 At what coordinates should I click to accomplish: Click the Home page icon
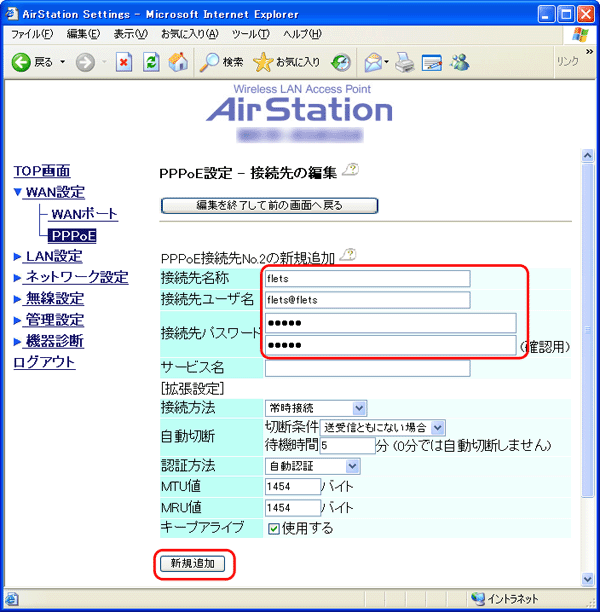pos(178,62)
